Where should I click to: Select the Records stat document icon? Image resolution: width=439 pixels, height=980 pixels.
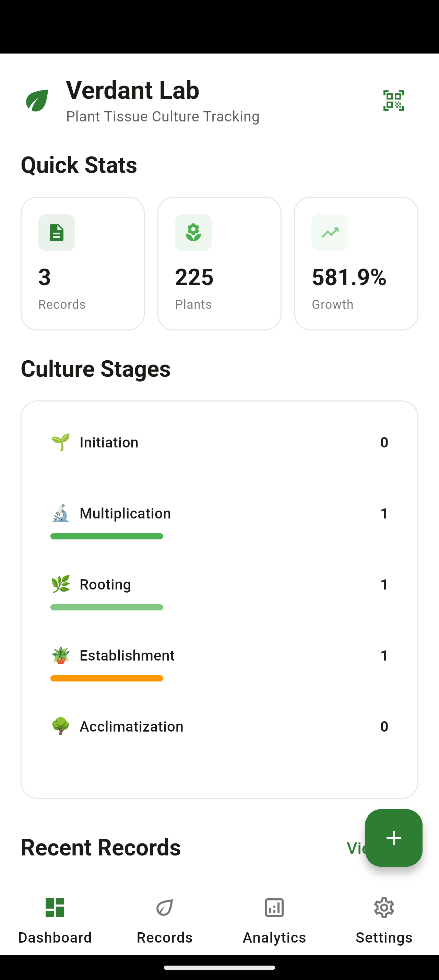point(56,233)
